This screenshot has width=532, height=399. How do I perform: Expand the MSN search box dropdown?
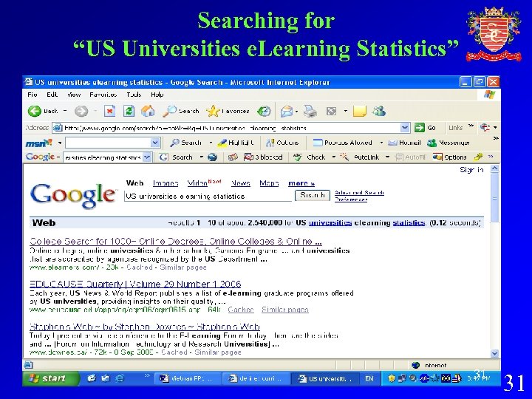[155, 143]
